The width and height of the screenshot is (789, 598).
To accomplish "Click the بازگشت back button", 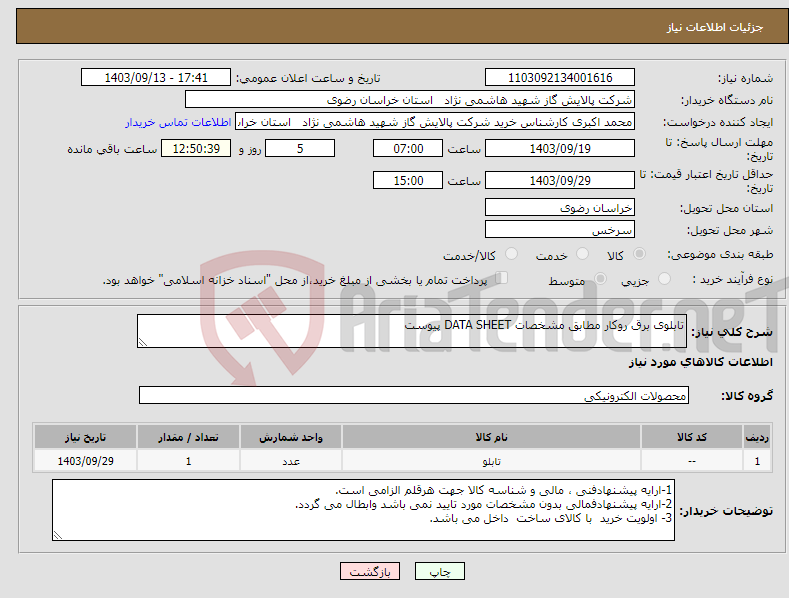I will pos(370,571).
